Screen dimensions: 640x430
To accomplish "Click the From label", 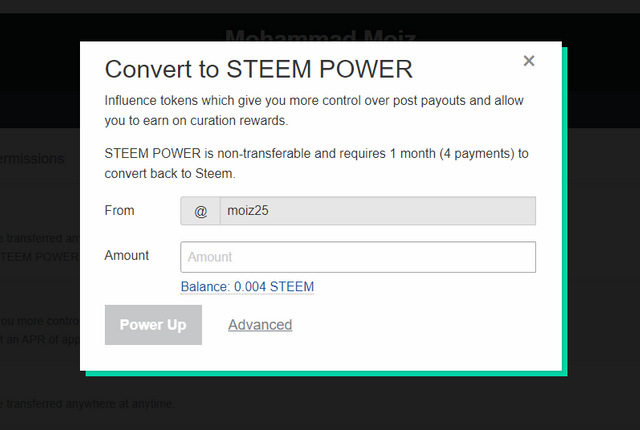I will pyautogui.click(x=119, y=210).
